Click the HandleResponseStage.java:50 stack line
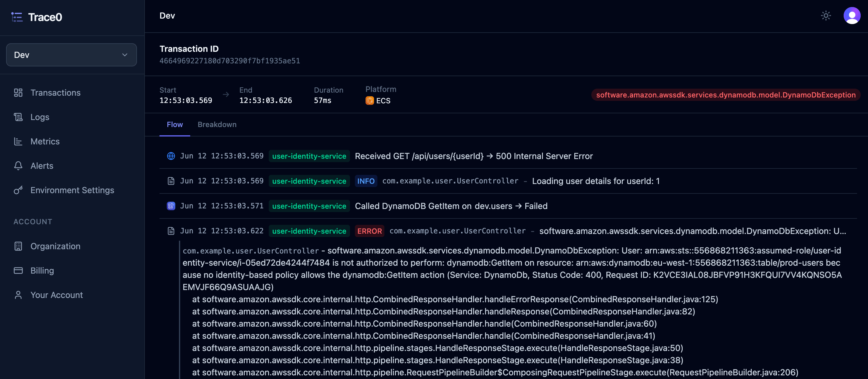 (x=437, y=348)
